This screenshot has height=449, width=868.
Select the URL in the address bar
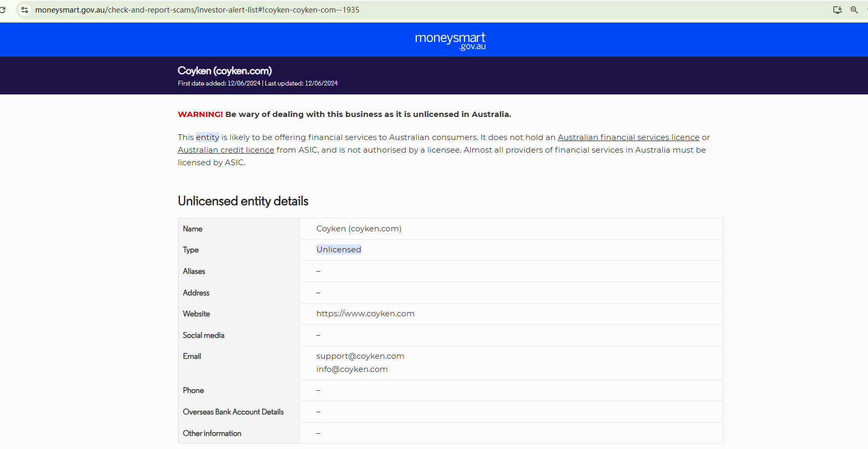tap(197, 10)
